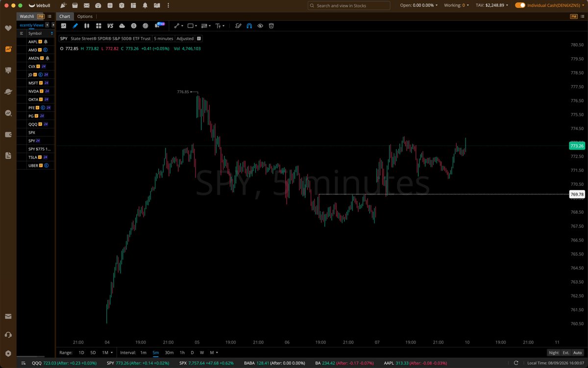Image resolution: width=588 pixels, height=368 pixels.
Task: Click the mail envelope icon in top bar
Action: (87, 5)
